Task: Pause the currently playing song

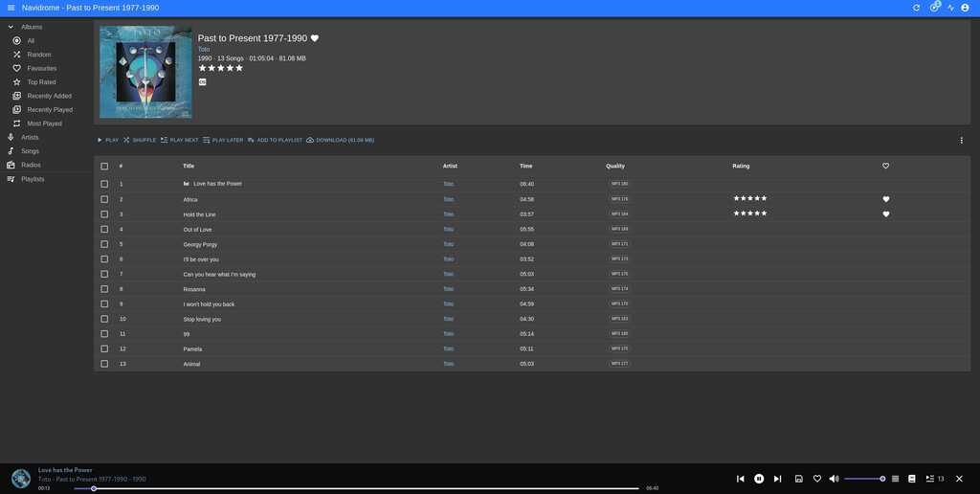Action: click(759, 479)
